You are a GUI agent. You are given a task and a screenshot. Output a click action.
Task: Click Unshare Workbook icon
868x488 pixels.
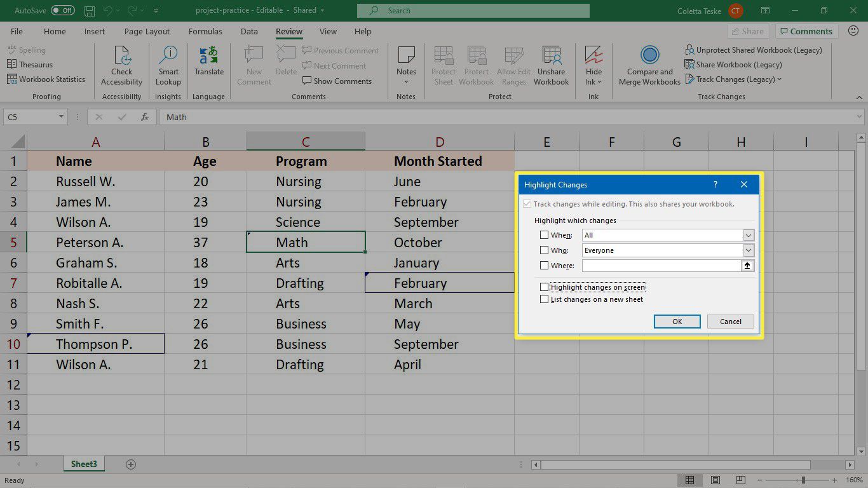coord(551,66)
